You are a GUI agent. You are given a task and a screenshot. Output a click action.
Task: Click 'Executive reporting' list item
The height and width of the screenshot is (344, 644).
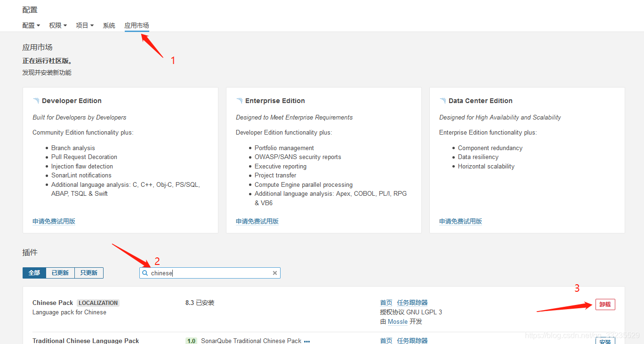[281, 166]
